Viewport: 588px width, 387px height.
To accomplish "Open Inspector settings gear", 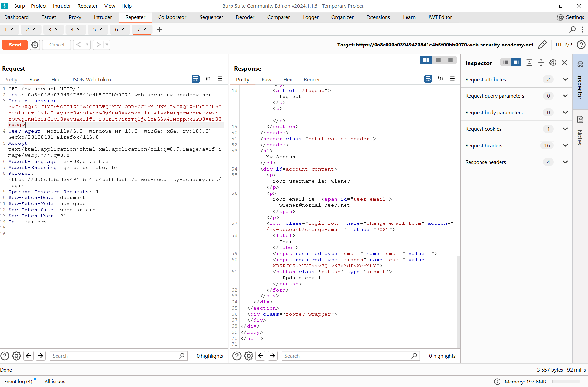I will click(x=553, y=63).
